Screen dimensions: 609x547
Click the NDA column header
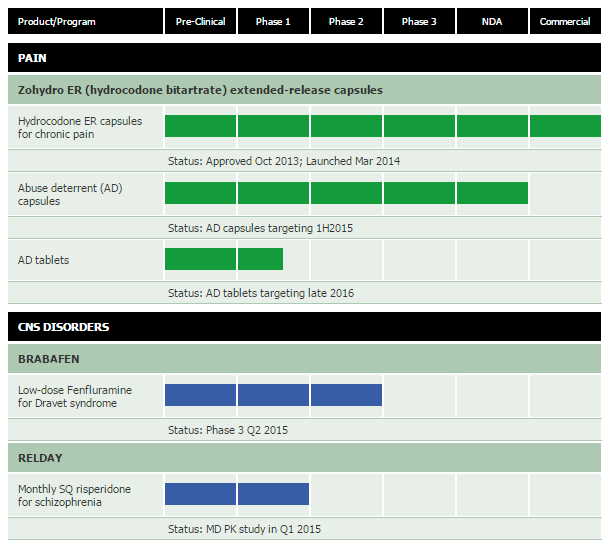pyautogui.click(x=492, y=21)
